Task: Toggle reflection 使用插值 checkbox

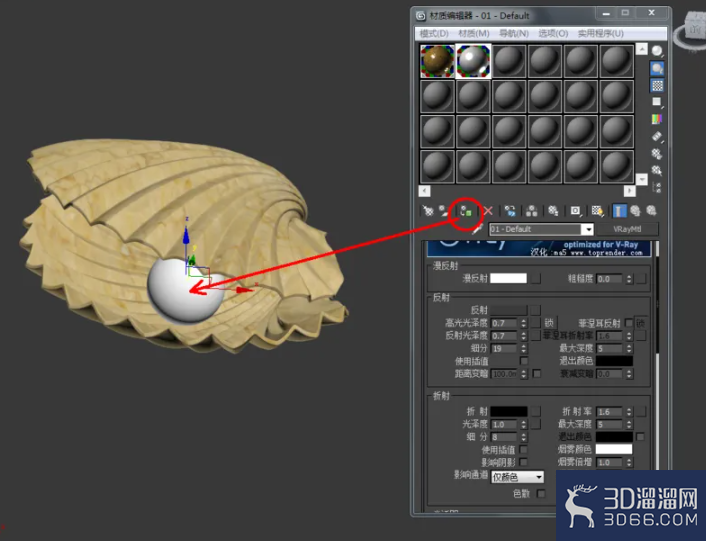Action: 524,361
